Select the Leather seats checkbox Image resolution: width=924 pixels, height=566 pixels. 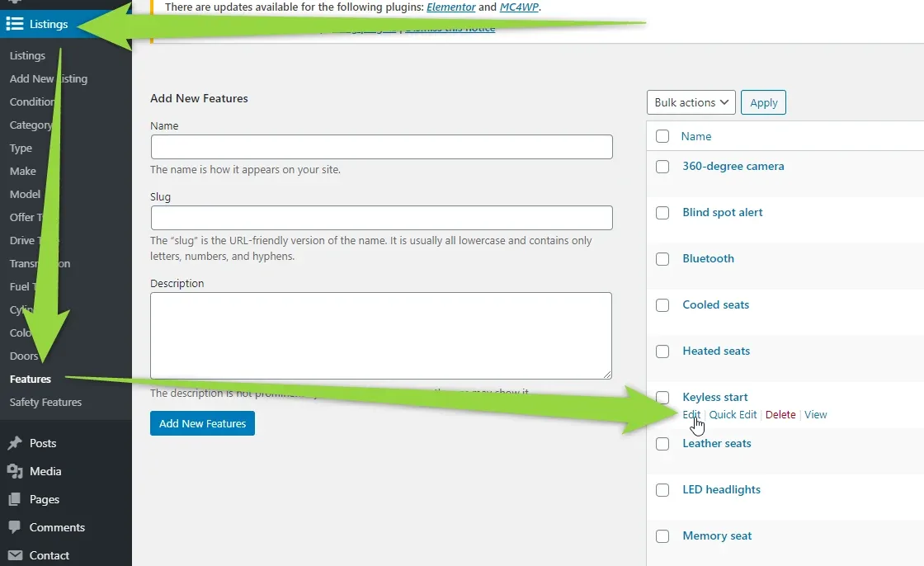tap(662, 444)
